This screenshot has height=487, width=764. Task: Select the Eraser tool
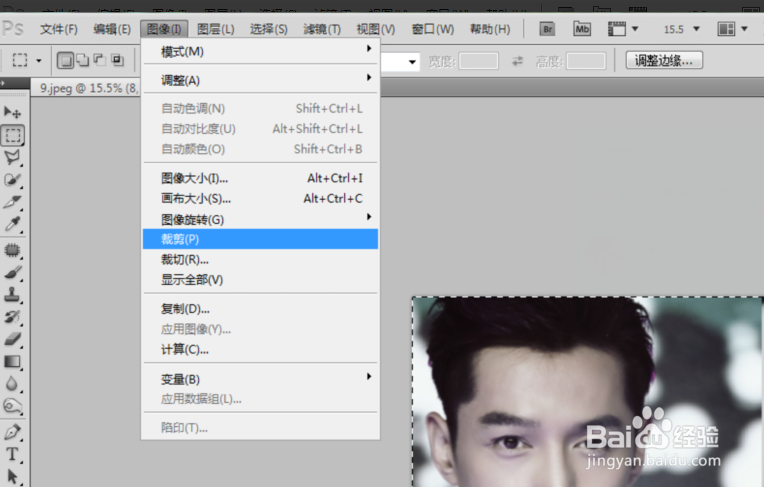coord(12,339)
